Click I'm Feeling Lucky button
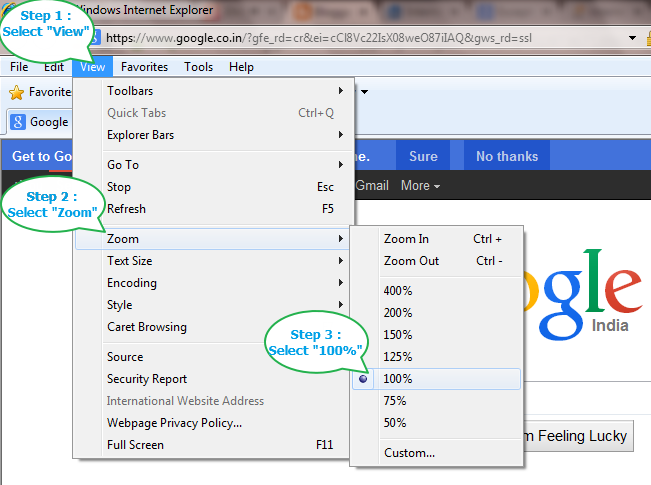 [x=578, y=436]
